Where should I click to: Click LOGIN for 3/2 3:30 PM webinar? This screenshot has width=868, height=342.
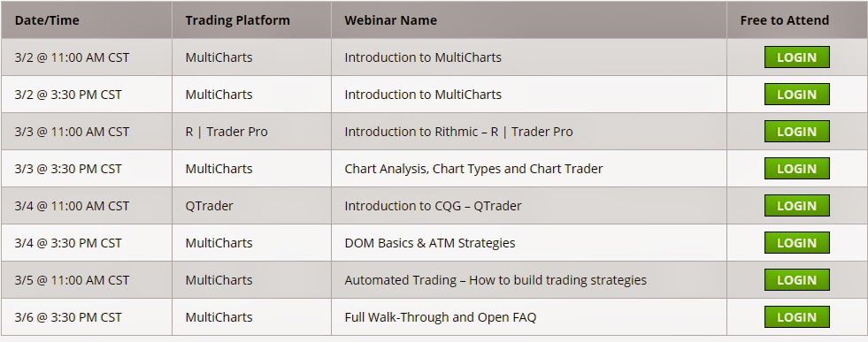click(x=796, y=94)
